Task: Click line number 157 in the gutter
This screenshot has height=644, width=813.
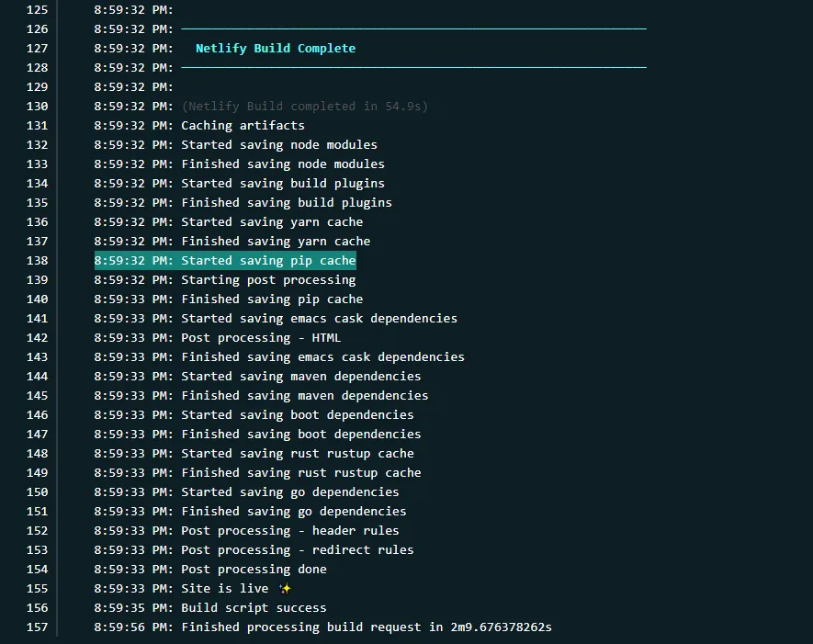Action: point(38,627)
